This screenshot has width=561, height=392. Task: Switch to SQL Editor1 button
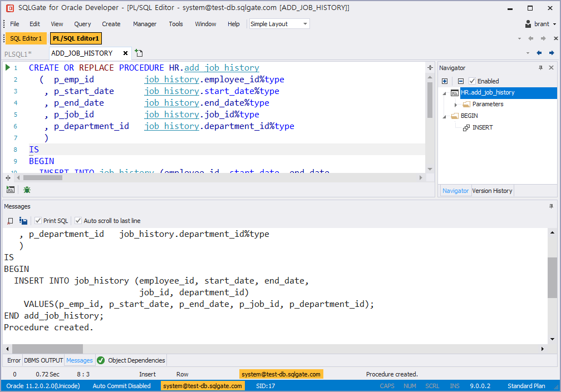click(x=26, y=38)
